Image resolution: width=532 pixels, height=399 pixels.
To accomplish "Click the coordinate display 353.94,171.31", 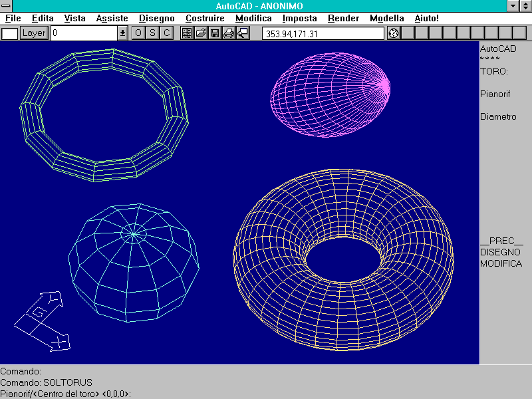I will 323,34.
